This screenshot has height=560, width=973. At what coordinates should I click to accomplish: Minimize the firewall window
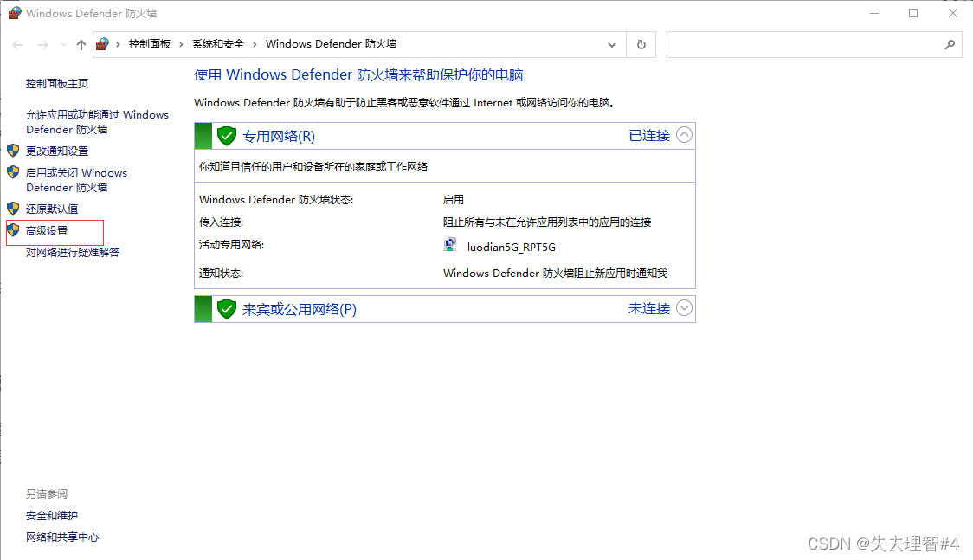tap(874, 13)
